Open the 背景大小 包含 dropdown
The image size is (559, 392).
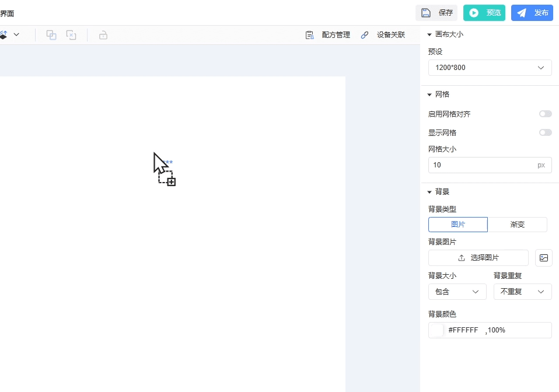[x=457, y=292]
